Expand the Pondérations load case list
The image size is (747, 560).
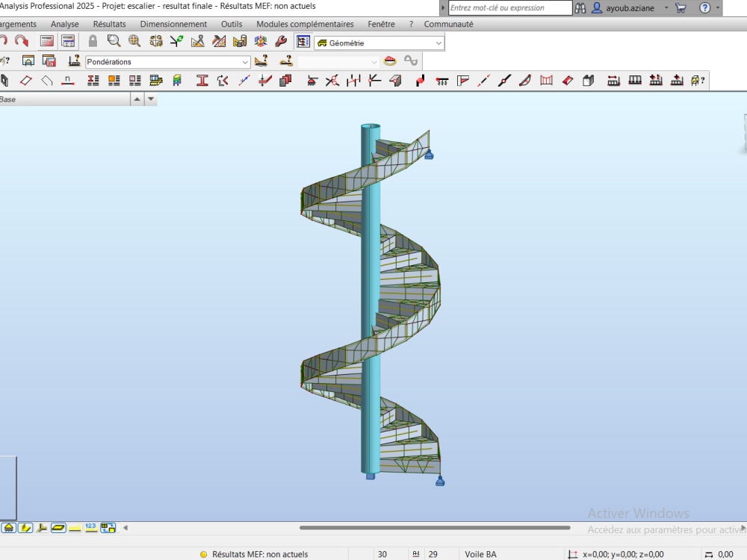pyautogui.click(x=247, y=61)
